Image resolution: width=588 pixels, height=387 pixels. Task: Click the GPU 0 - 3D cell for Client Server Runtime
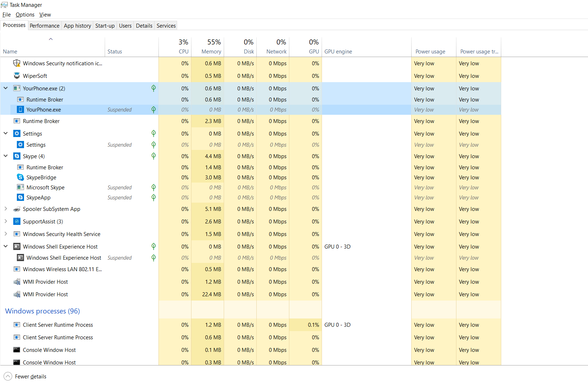[366, 325]
